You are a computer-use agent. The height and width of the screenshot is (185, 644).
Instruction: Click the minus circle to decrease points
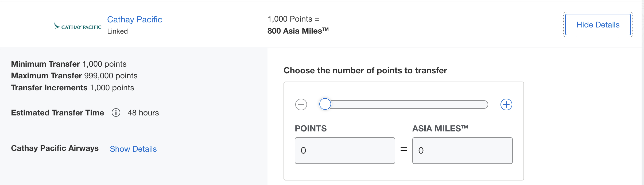(301, 104)
